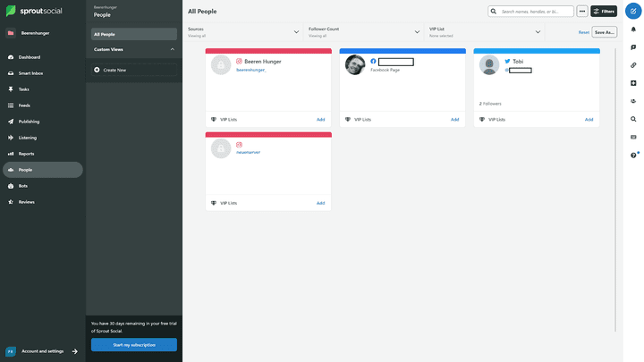Open the three-dots more options button
This screenshot has height=362, width=644.
click(582, 12)
